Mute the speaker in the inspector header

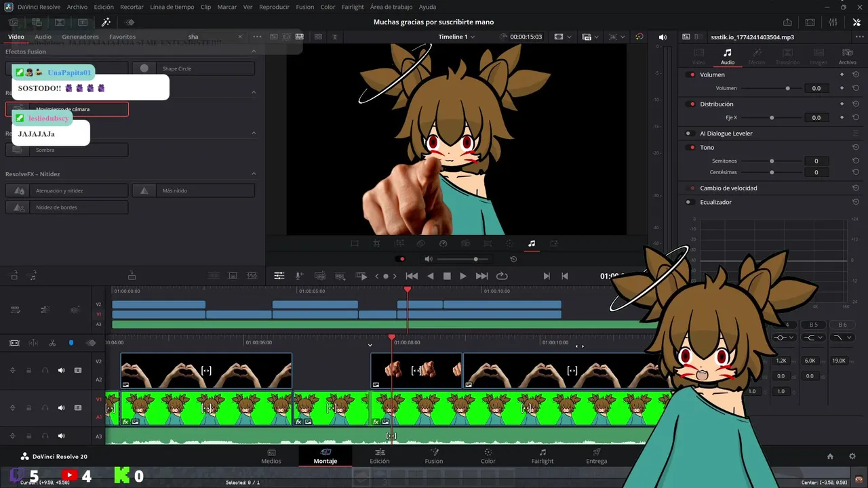pos(663,37)
